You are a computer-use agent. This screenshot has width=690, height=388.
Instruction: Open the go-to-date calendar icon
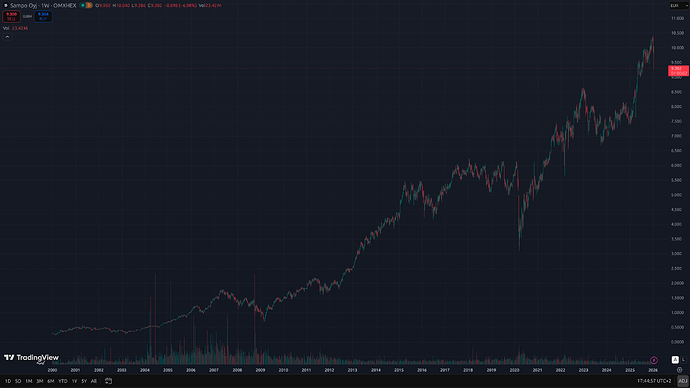pyautogui.click(x=108, y=381)
